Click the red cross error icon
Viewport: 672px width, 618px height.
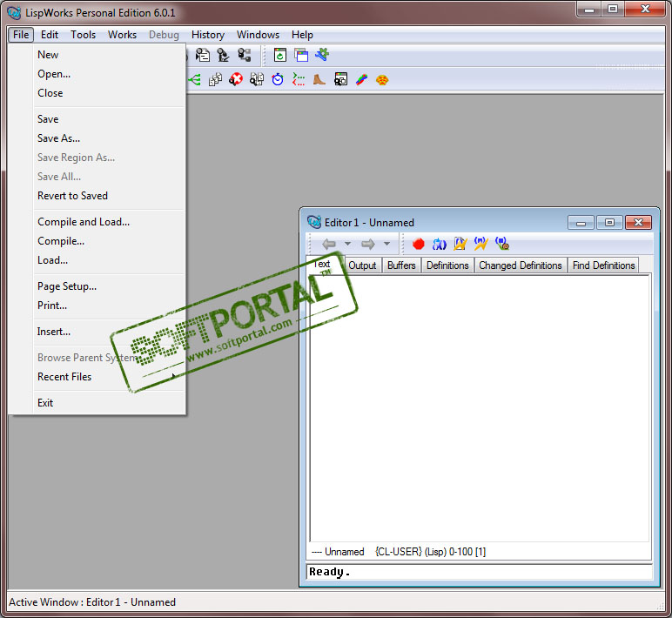(x=236, y=80)
